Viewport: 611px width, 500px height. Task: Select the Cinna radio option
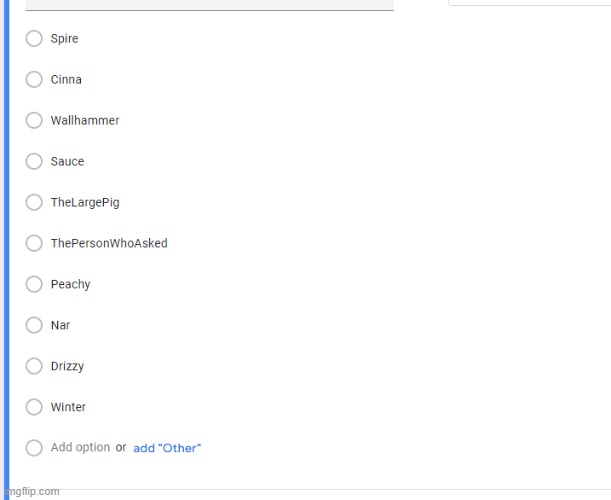[34, 80]
